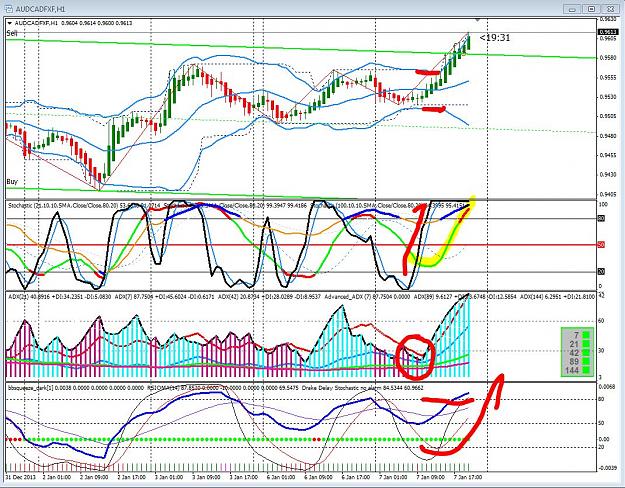Click the 30 level on ADX scale

point(601,351)
